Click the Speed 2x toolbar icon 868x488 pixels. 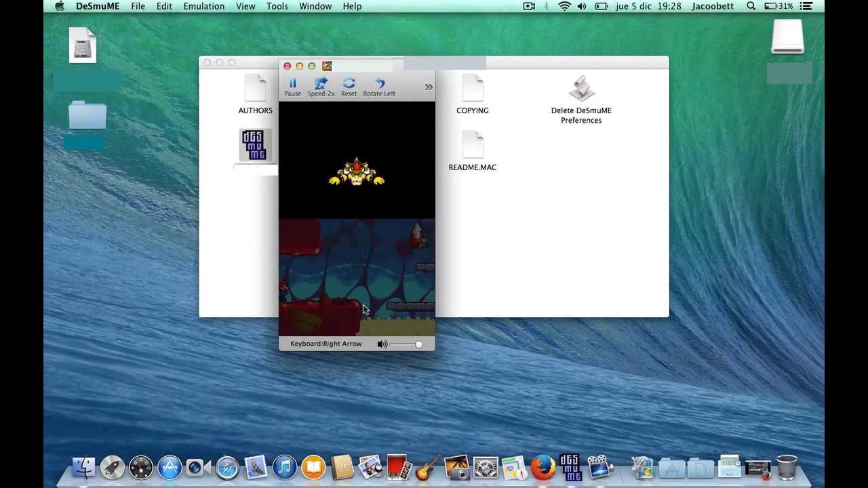click(321, 86)
